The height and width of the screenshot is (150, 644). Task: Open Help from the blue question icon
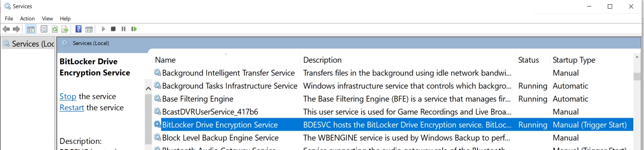tap(78, 29)
